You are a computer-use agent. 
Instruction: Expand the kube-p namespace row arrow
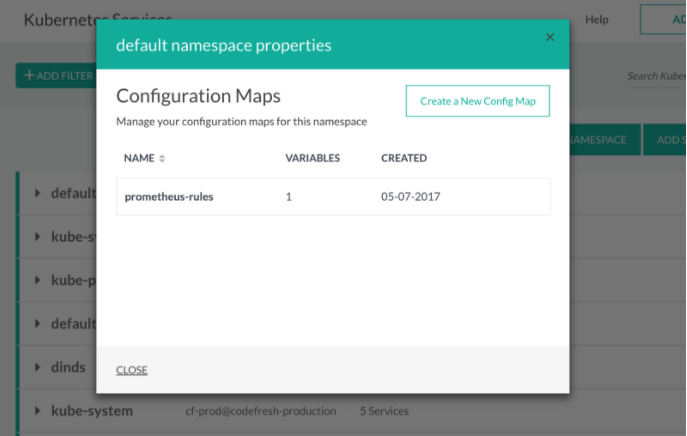[37, 280]
